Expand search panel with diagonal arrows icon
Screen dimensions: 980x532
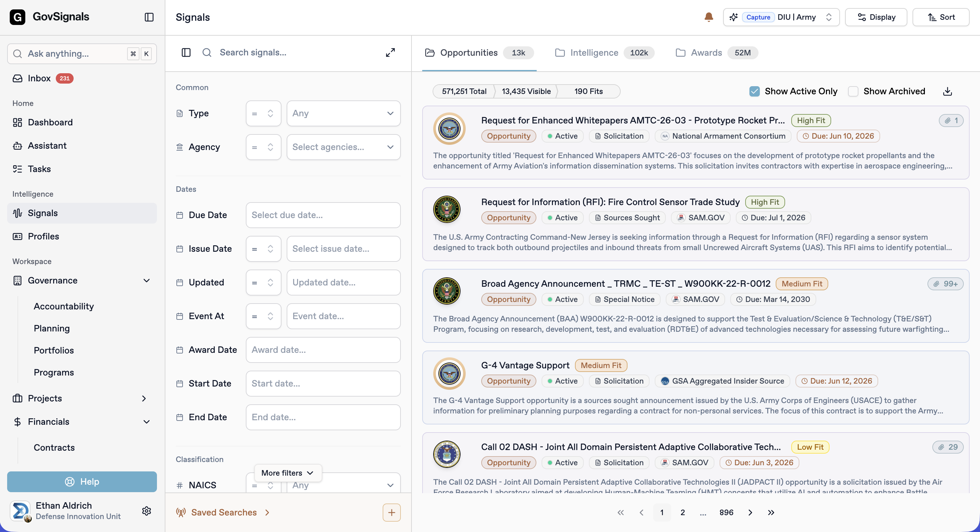point(390,52)
